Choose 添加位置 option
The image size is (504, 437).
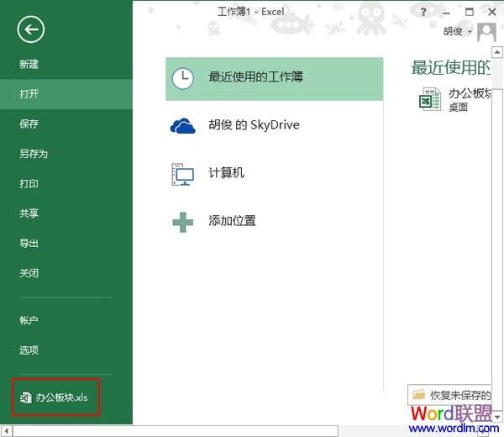click(x=274, y=221)
